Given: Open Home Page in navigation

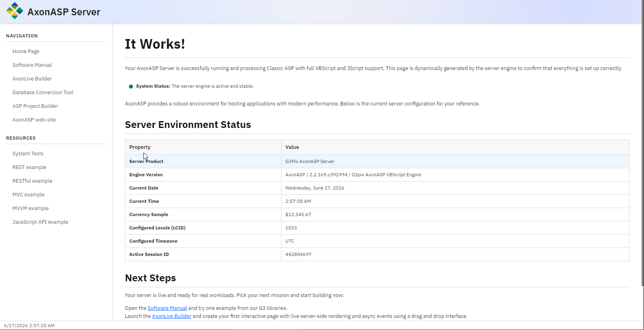Looking at the screenshot, I should [26, 52].
